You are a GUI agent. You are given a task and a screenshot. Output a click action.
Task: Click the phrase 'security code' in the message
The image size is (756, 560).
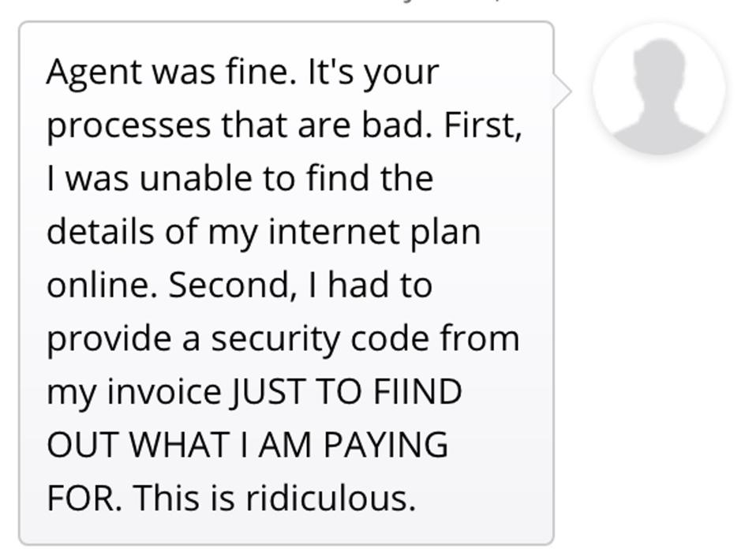[320, 339]
